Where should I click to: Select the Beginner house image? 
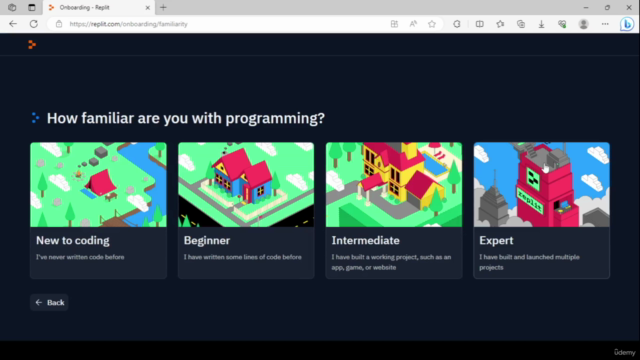pyautogui.click(x=246, y=184)
